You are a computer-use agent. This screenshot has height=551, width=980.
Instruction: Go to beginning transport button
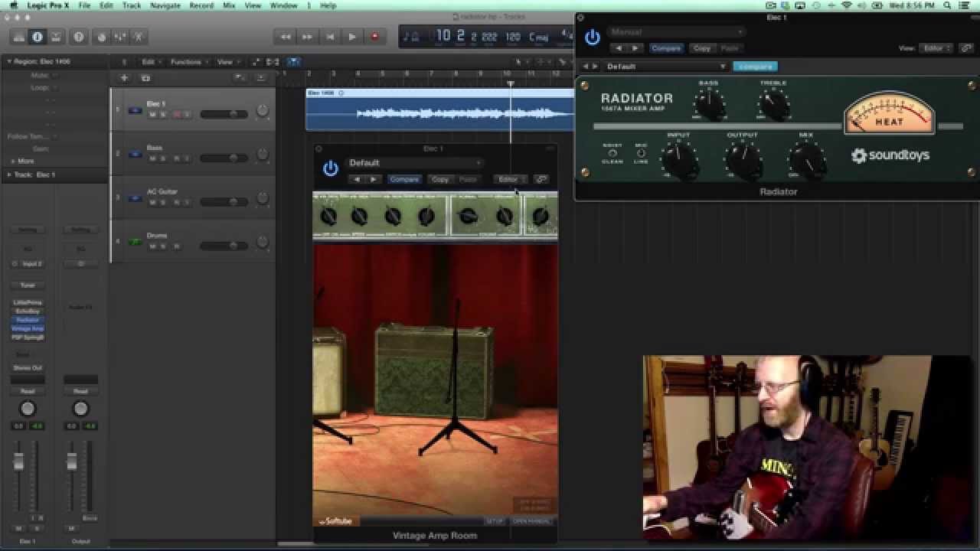coord(330,37)
